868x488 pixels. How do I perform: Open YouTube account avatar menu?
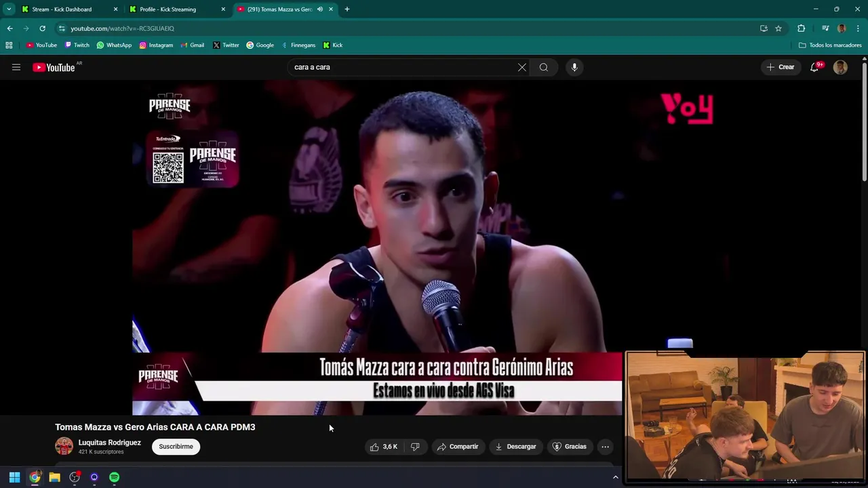coord(840,67)
